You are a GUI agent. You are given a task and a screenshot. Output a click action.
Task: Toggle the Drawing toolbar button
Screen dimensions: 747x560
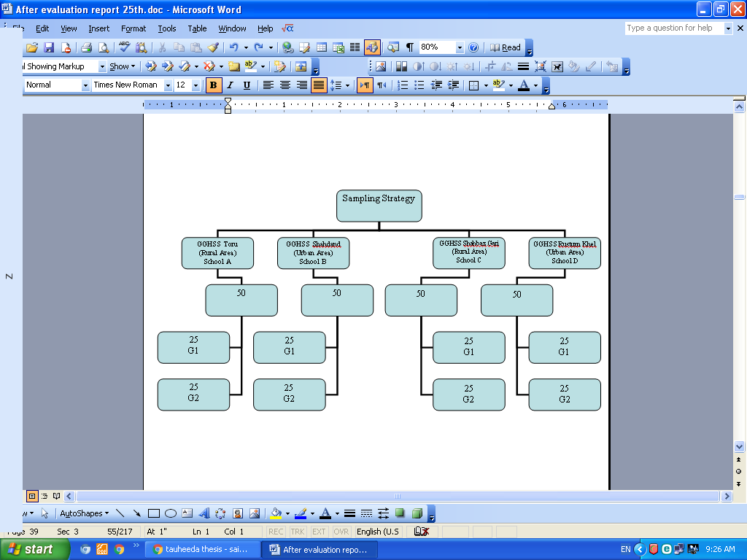371,47
